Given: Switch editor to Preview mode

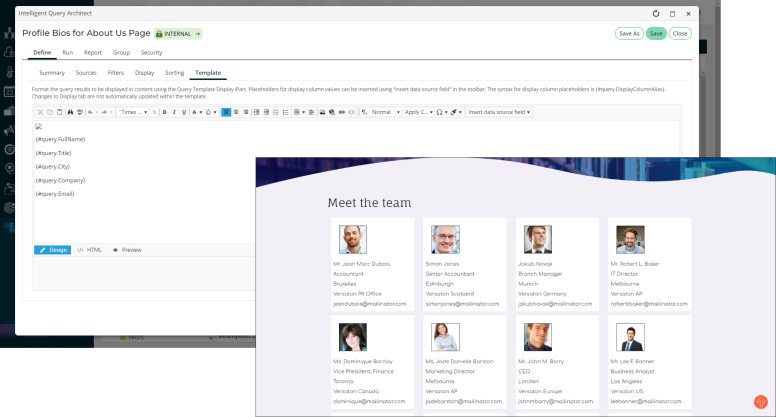Looking at the screenshot, I should click(128, 249).
